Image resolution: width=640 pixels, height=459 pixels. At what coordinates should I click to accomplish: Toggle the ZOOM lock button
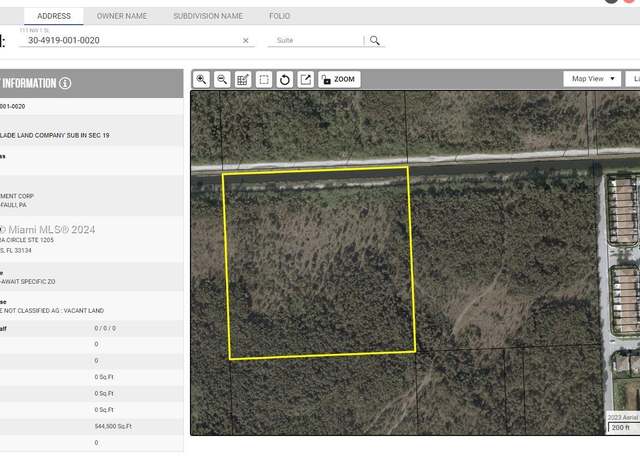339,79
